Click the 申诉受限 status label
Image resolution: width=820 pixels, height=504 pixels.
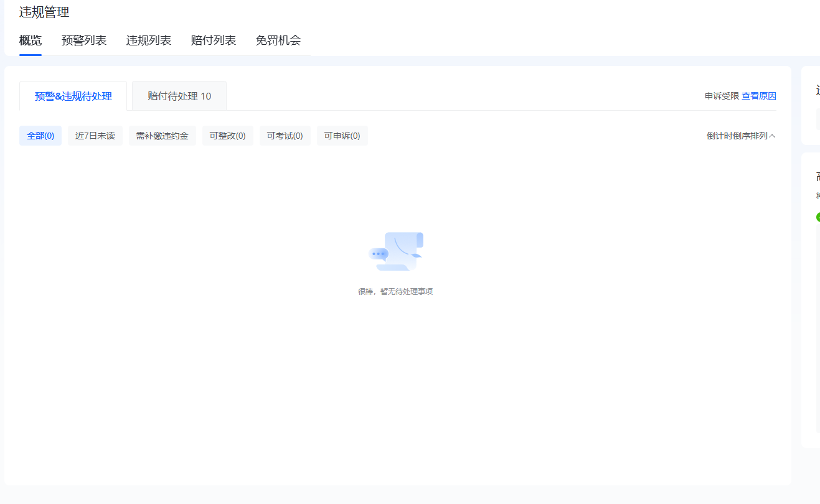722,96
